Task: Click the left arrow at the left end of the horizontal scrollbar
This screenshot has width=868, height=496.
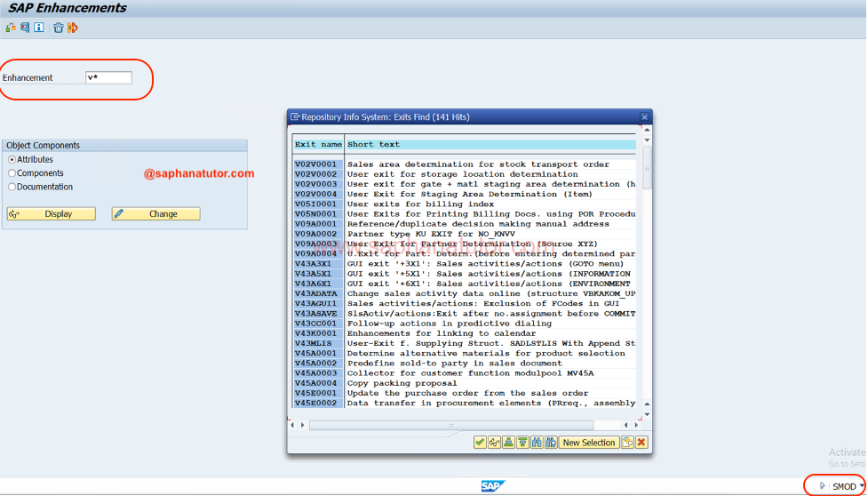Action: point(293,425)
